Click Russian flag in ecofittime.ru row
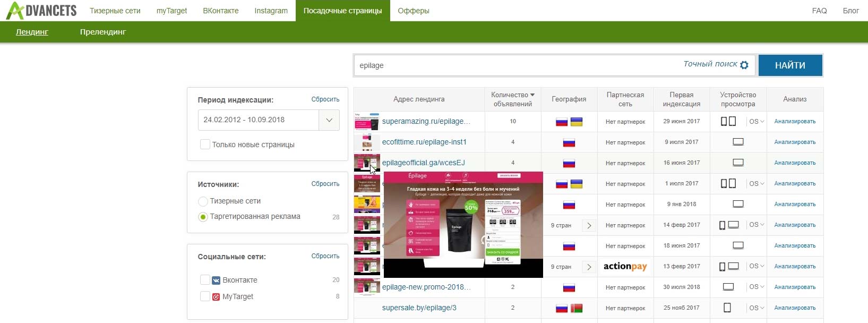Viewport: 868px width, 323px height. tap(569, 142)
